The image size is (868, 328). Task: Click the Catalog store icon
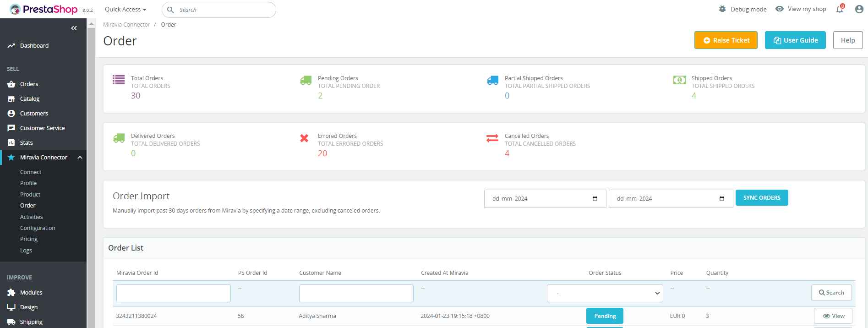click(11, 99)
